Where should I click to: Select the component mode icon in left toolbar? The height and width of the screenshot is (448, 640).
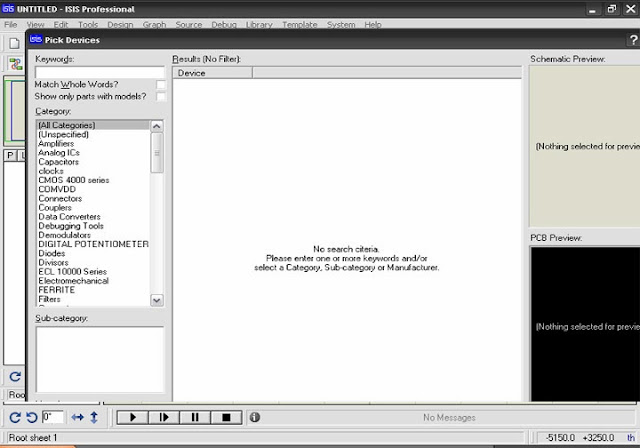pyautogui.click(x=16, y=64)
